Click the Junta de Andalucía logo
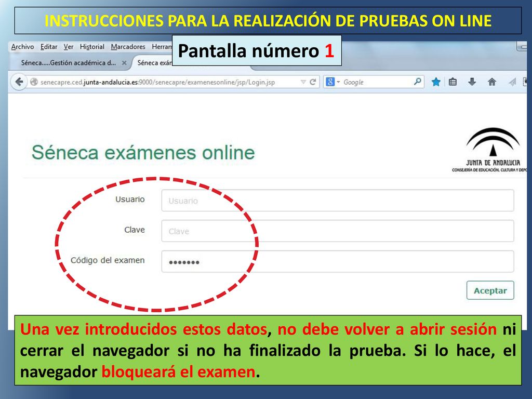This screenshot has height=399, width=532. [x=490, y=150]
